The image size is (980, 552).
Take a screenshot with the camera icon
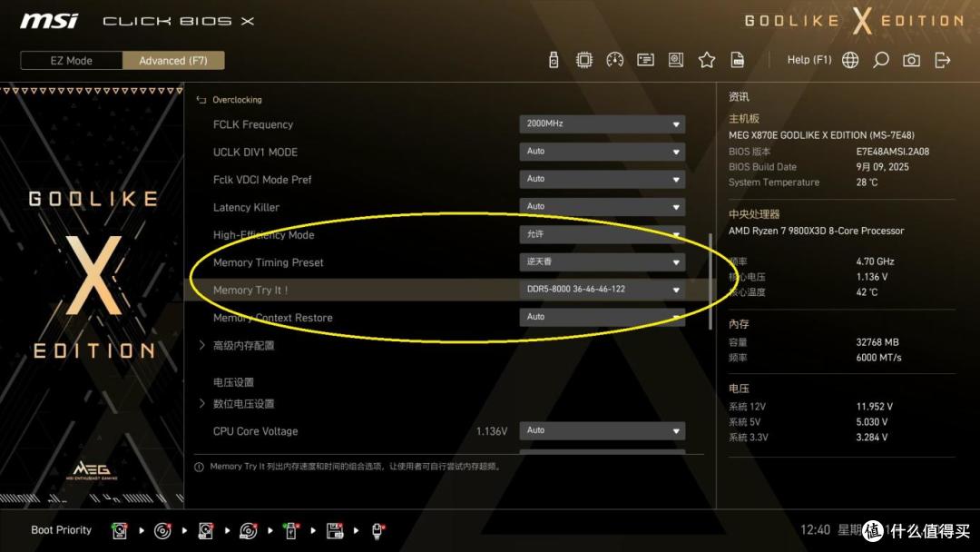click(x=911, y=60)
